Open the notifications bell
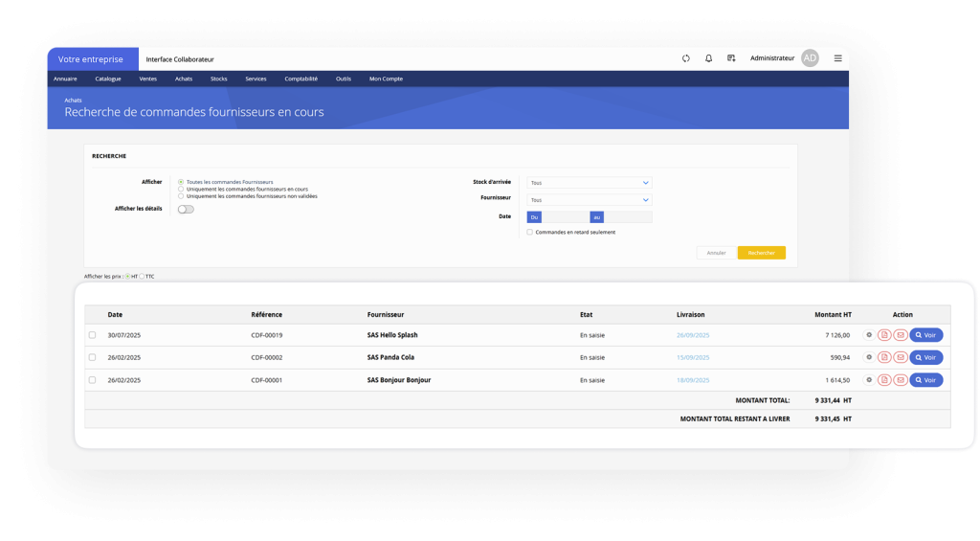 coord(708,58)
